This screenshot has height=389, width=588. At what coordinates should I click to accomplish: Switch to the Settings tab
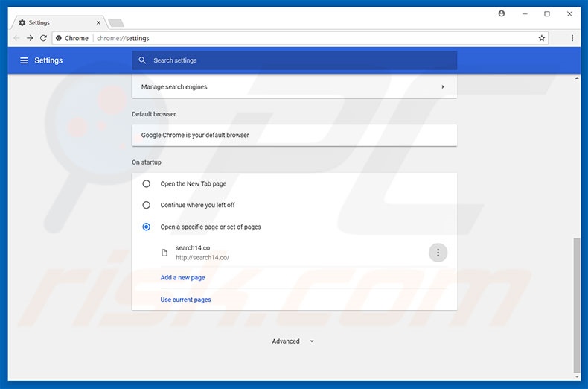60,22
